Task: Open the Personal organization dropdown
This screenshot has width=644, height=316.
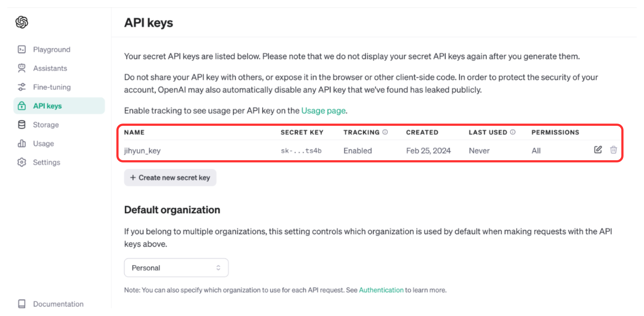Action: tap(176, 268)
